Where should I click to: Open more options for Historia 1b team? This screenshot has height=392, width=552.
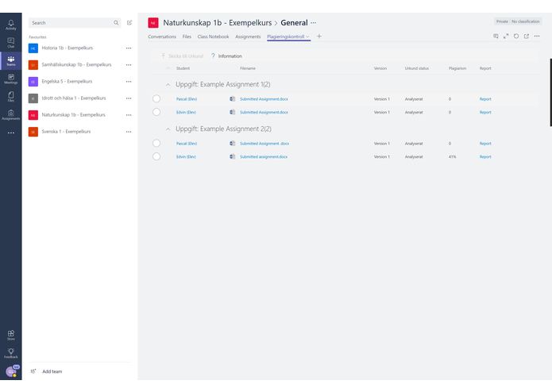(x=129, y=48)
